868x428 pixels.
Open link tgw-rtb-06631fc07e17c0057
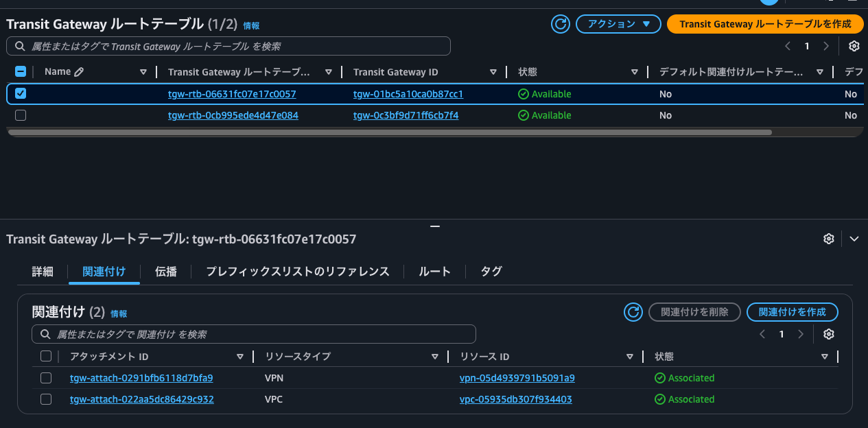(x=232, y=94)
